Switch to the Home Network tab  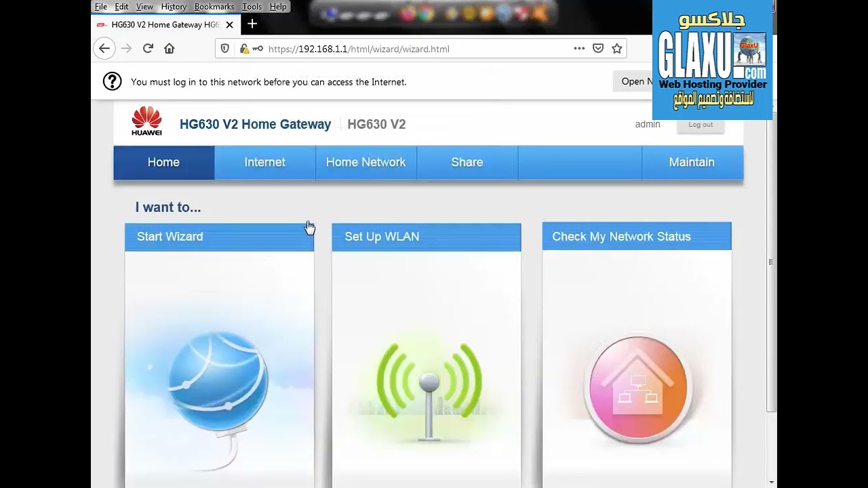[366, 162]
